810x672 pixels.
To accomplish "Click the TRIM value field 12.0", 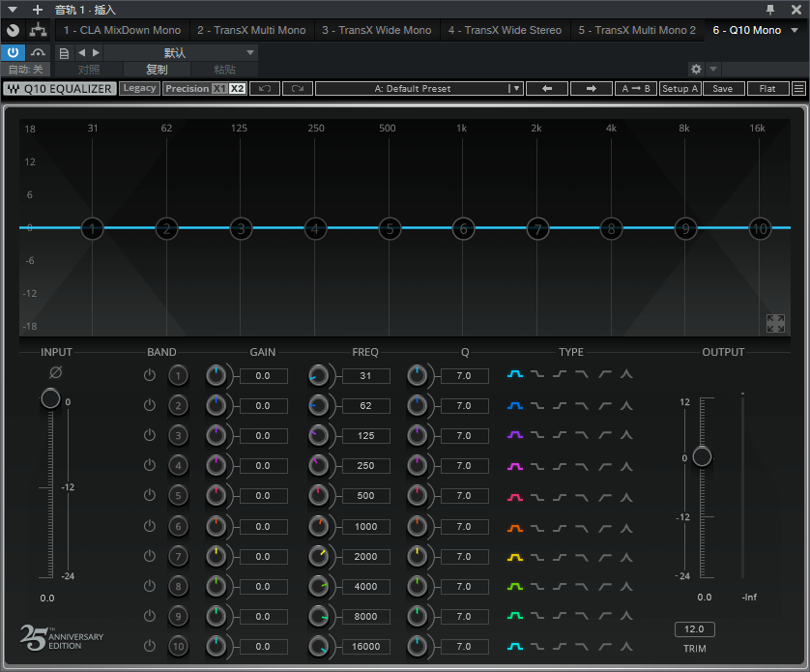I will coord(694,629).
